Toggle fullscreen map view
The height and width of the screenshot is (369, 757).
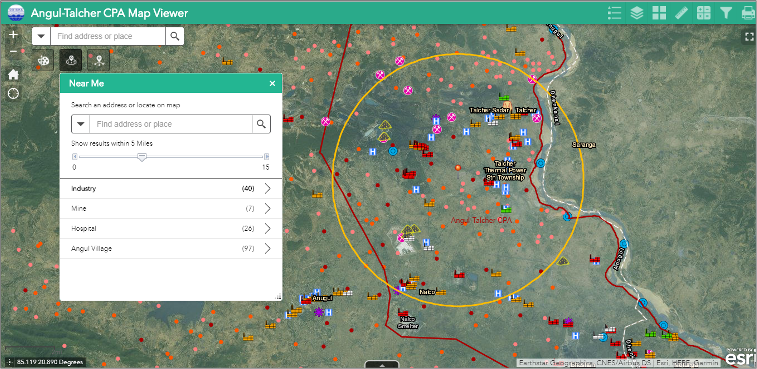click(x=749, y=37)
